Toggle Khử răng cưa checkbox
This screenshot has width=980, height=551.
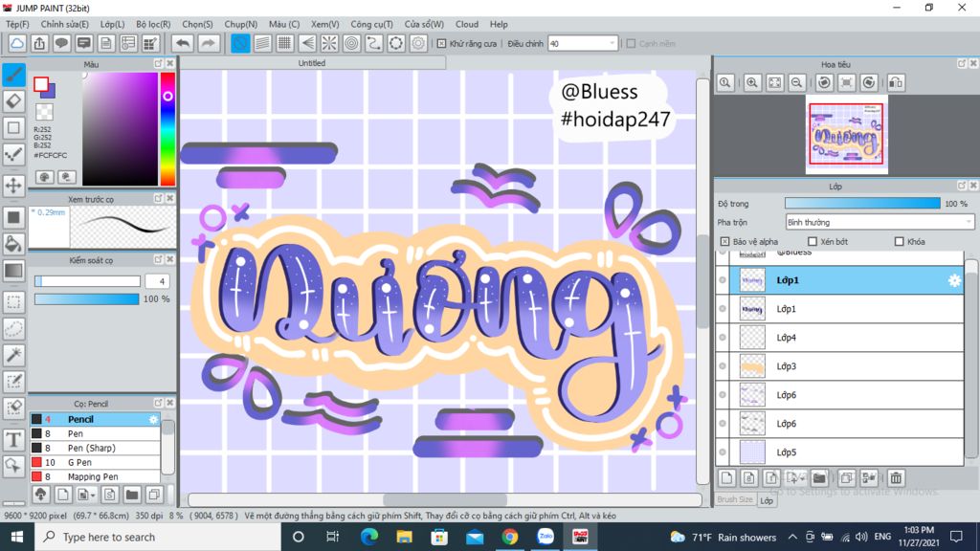(x=442, y=44)
